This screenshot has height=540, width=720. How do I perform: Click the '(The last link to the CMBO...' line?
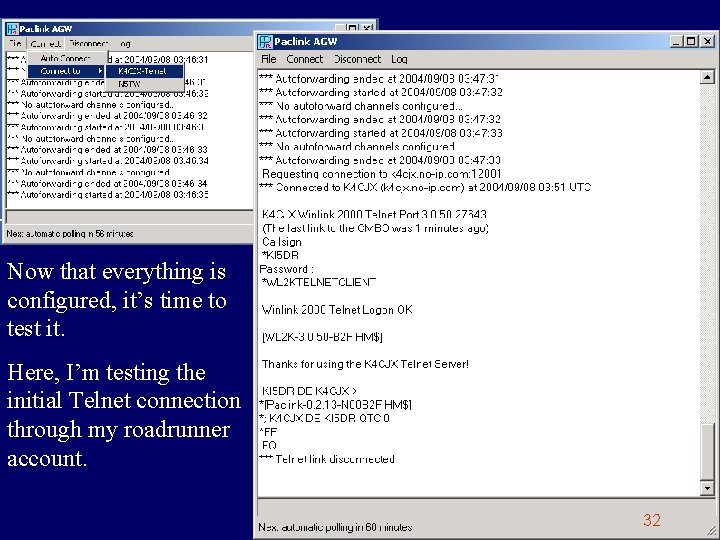(x=375, y=228)
